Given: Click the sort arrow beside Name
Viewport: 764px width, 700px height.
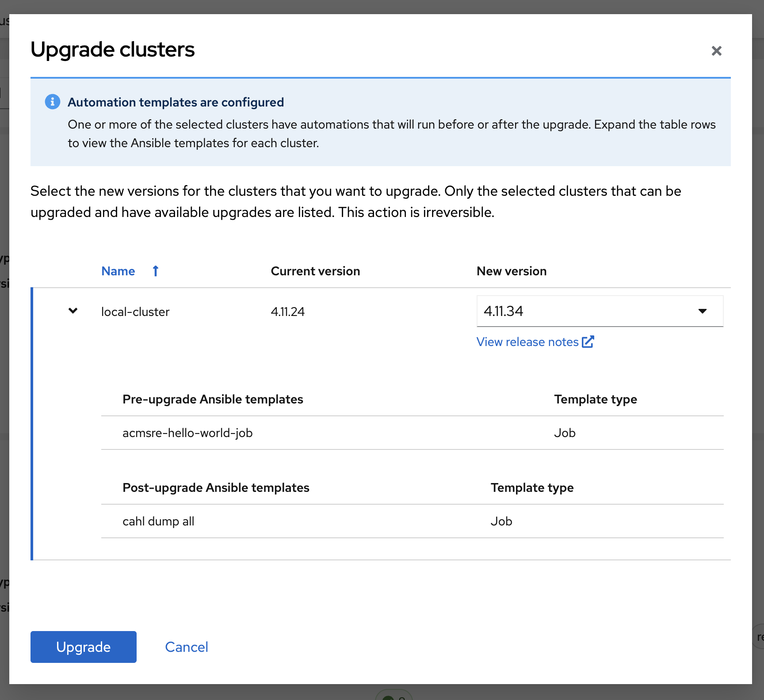Looking at the screenshot, I should (x=156, y=271).
